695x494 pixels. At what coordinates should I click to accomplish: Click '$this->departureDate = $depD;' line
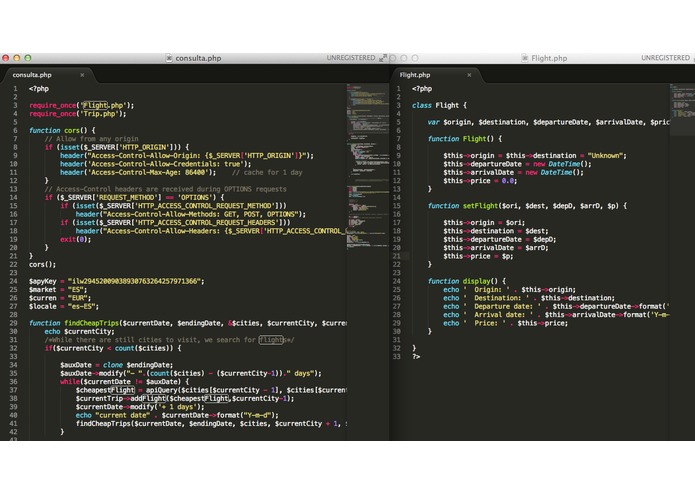500,240
